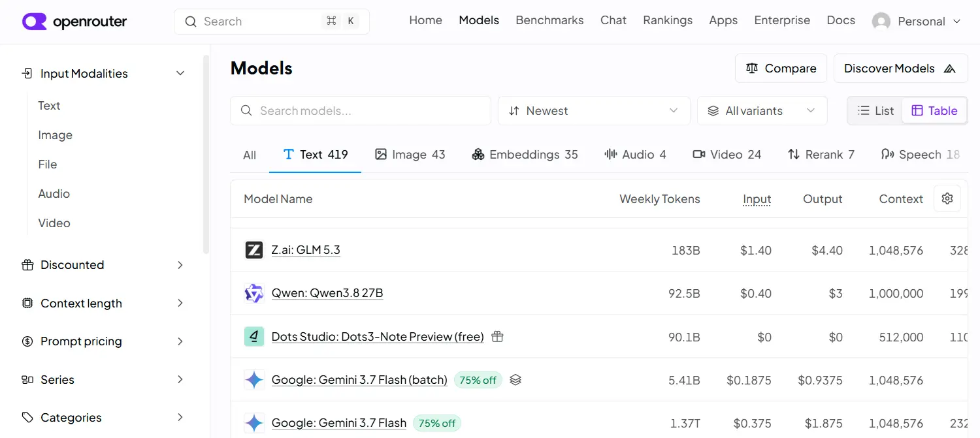
Task: Click the Context length chip icon
Action: click(x=27, y=303)
